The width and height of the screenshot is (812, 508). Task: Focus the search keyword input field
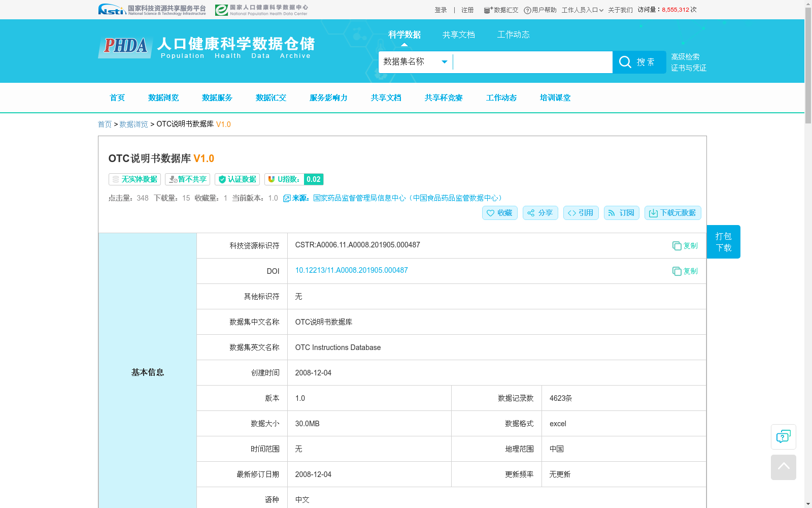[532, 62]
